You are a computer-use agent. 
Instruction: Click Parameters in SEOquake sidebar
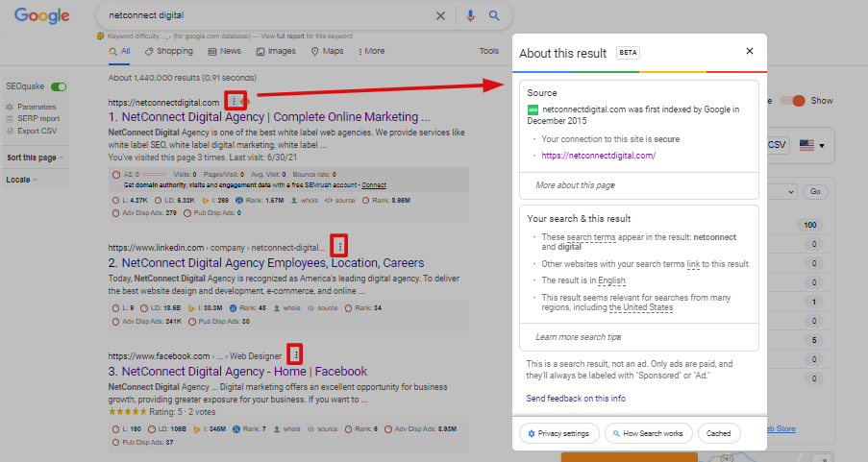coord(37,107)
